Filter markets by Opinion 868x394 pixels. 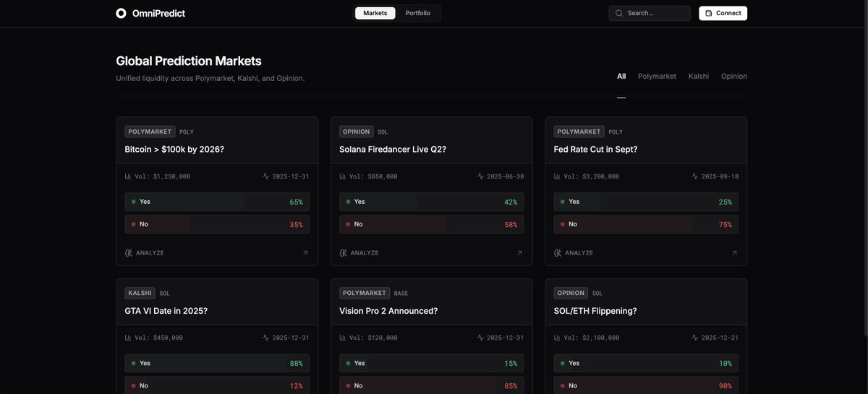pyautogui.click(x=734, y=76)
